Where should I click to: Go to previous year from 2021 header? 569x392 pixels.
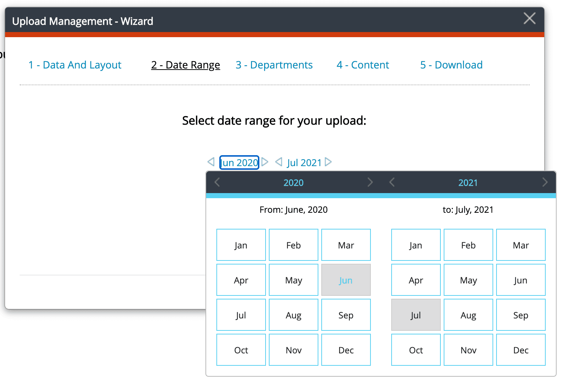click(392, 182)
